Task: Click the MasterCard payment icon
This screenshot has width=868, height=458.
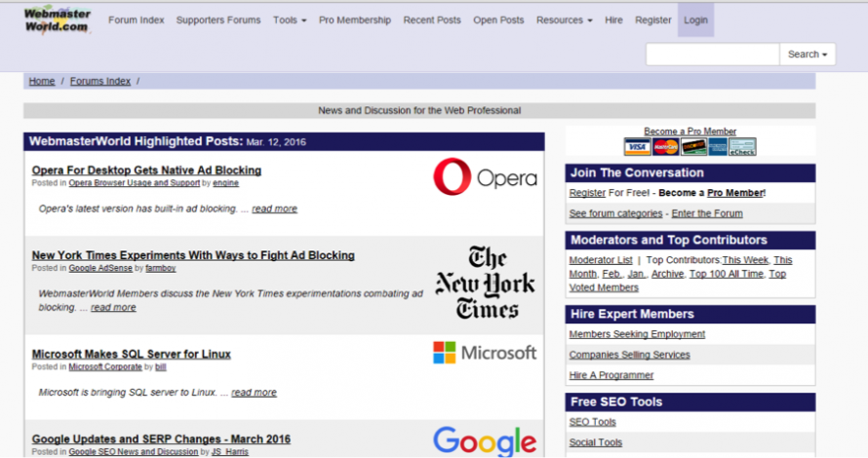Action: pyautogui.click(x=665, y=146)
